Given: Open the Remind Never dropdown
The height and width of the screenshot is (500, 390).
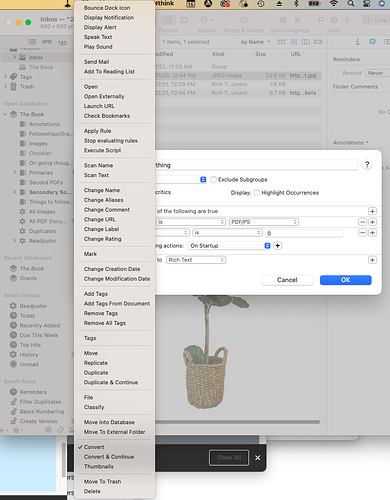Looking at the screenshot, I should (378, 73).
